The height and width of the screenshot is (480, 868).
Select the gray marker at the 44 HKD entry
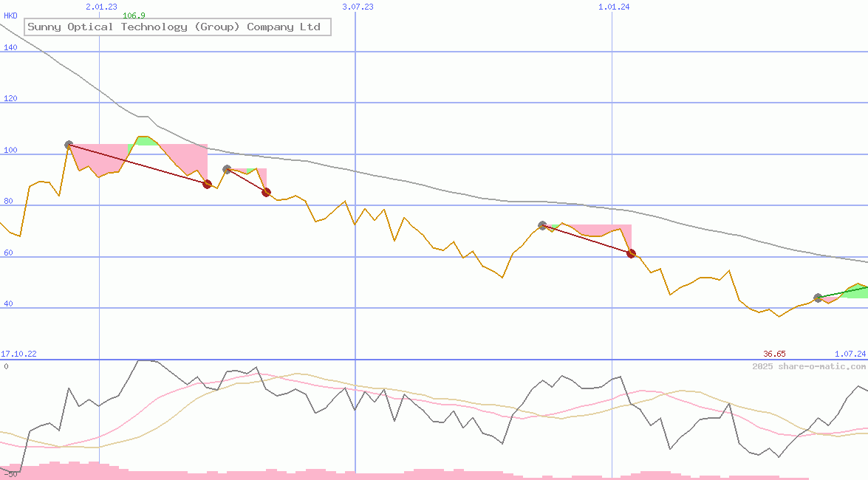818,298
